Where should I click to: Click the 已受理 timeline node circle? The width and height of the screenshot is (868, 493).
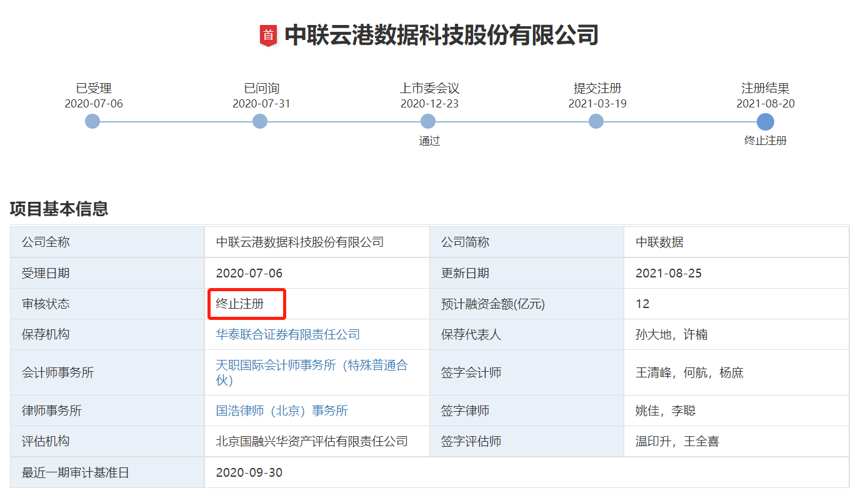(x=92, y=121)
